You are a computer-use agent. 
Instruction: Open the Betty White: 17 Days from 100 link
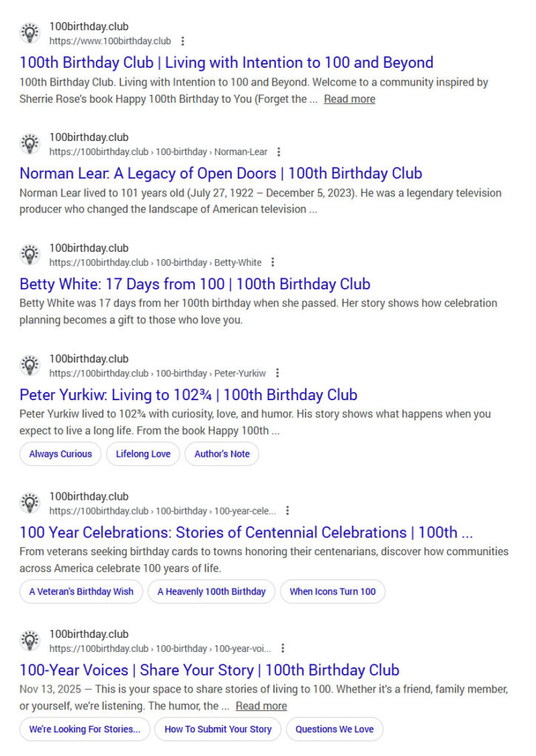click(x=195, y=283)
